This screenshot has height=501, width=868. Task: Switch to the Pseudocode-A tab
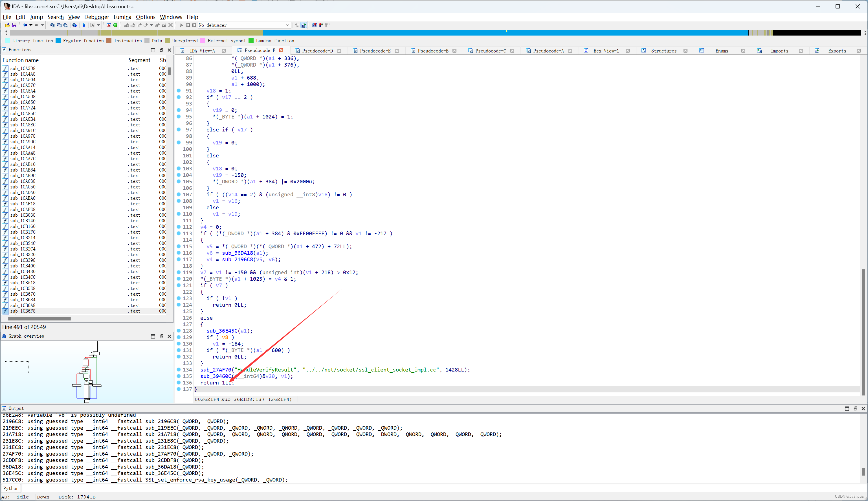click(548, 50)
